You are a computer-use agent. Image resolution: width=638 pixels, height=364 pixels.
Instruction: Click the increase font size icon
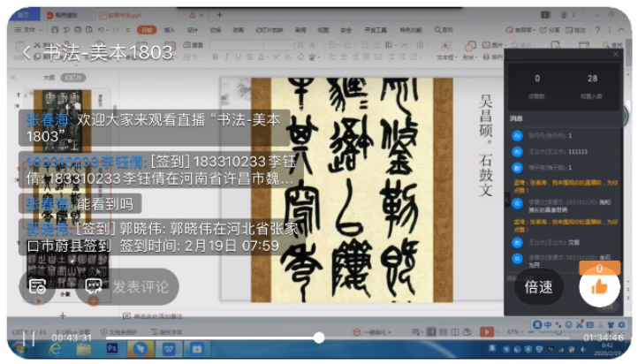[300, 44]
